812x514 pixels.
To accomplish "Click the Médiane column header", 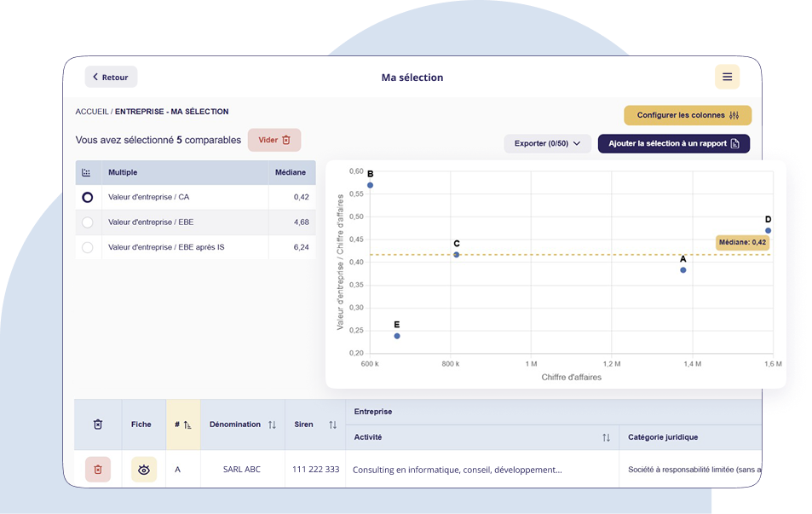I will coord(291,172).
